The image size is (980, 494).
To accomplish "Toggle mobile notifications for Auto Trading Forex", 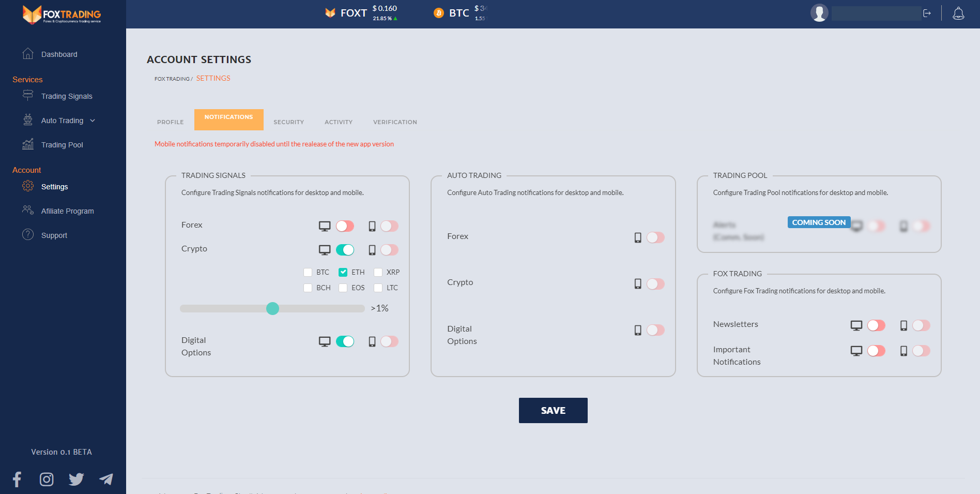I will click(x=656, y=237).
